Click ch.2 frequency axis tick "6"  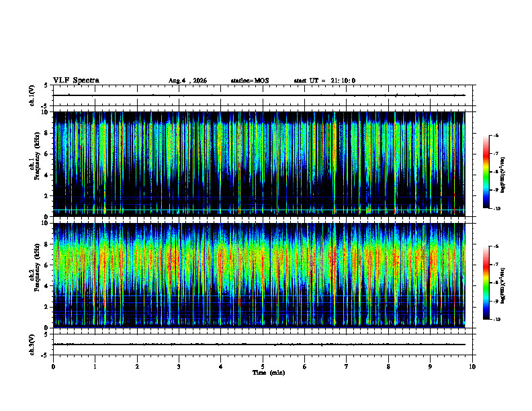(46, 265)
